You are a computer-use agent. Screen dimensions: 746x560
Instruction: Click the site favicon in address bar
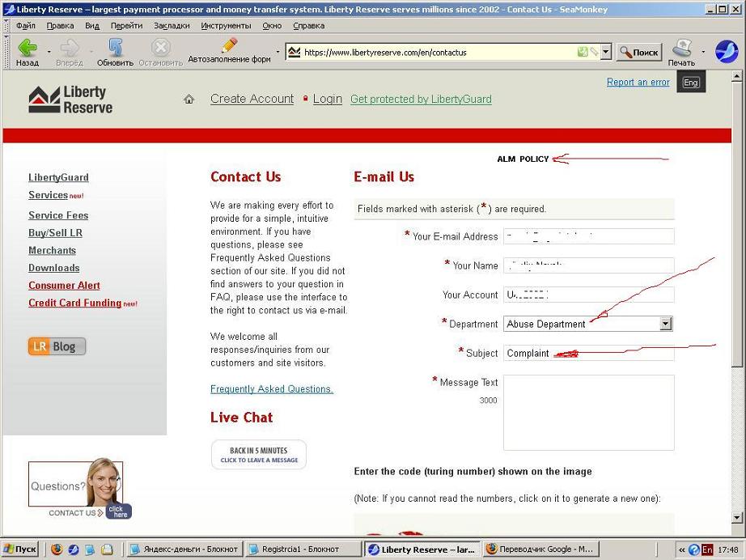[295, 52]
